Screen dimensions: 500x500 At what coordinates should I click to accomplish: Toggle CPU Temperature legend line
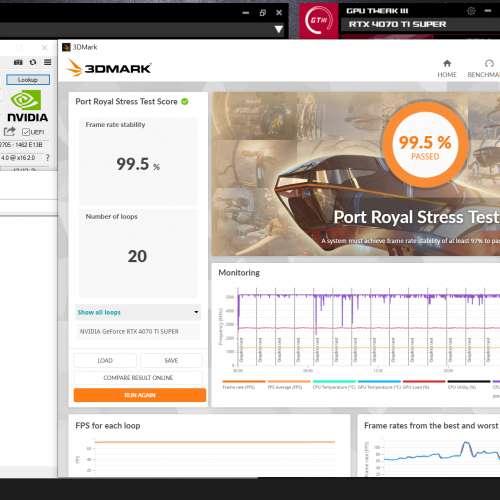334,384
